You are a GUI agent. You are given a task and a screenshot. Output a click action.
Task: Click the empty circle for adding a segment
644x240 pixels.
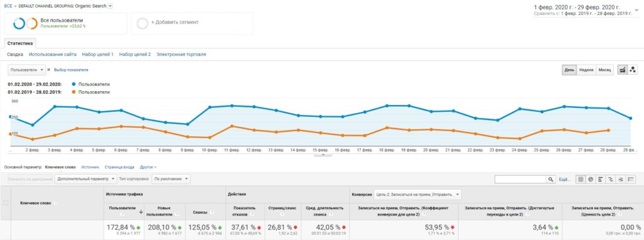coord(143,23)
